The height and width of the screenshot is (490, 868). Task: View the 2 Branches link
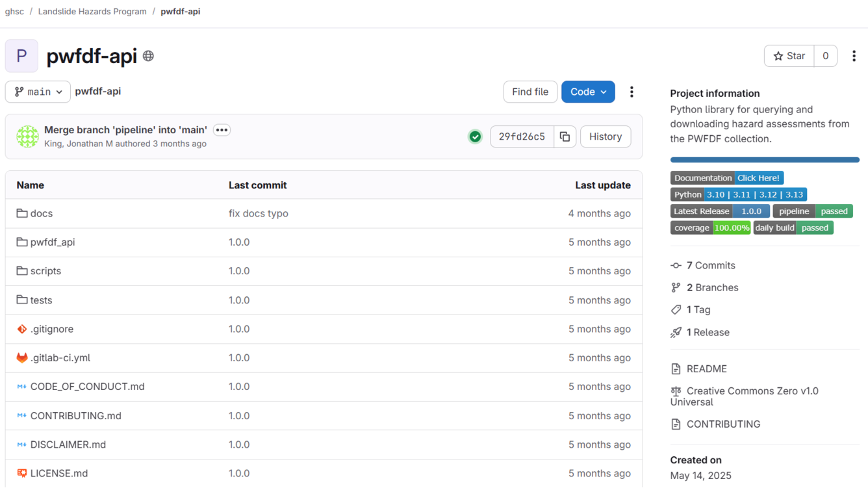click(713, 287)
